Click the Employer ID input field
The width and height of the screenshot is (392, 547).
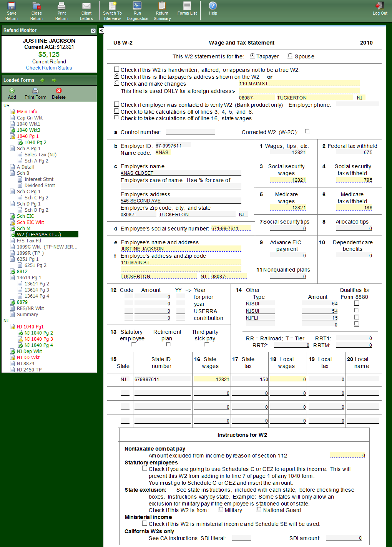(173, 146)
